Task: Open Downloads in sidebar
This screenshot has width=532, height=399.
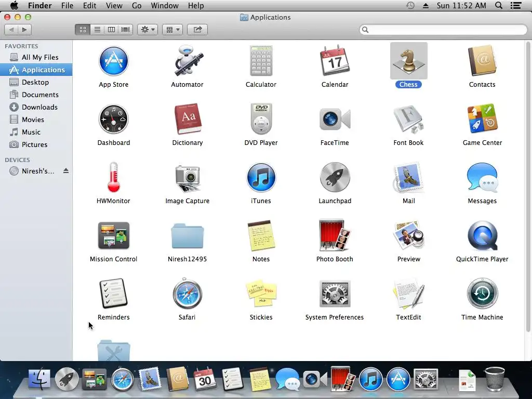Action: click(36, 107)
